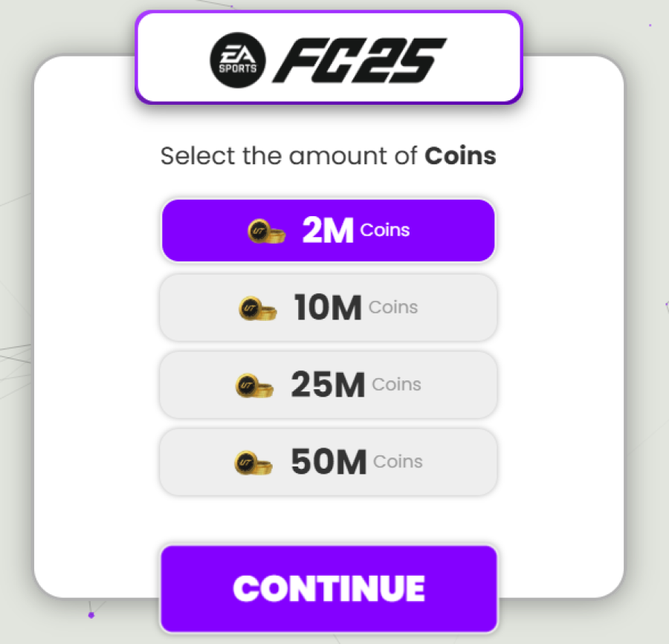Pick the 25M Coins option
The width and height of the screenshot is (669, 644).
(328, 386)
